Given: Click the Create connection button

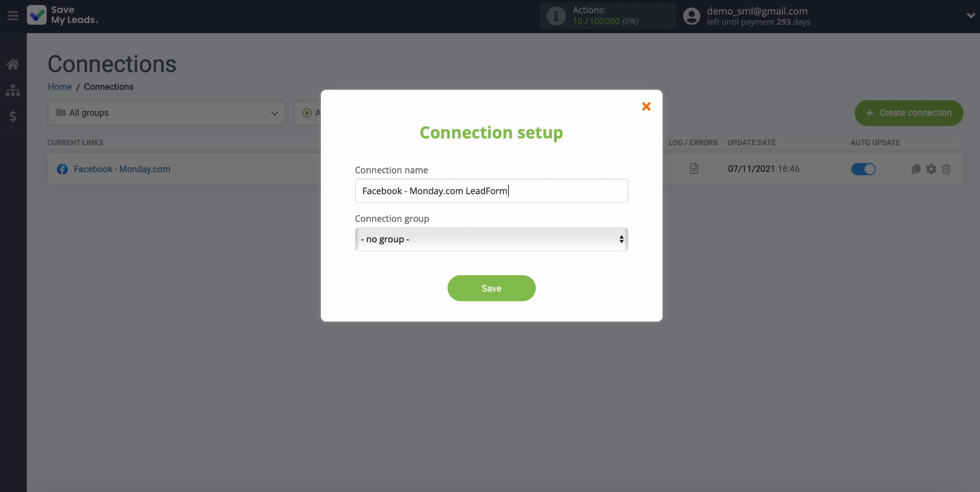Looking at the screenshot, I should 909,113.
